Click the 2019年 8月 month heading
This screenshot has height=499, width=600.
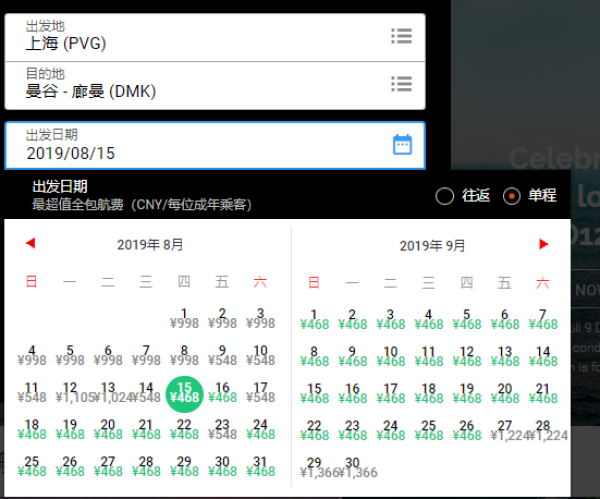pos(150,245)
